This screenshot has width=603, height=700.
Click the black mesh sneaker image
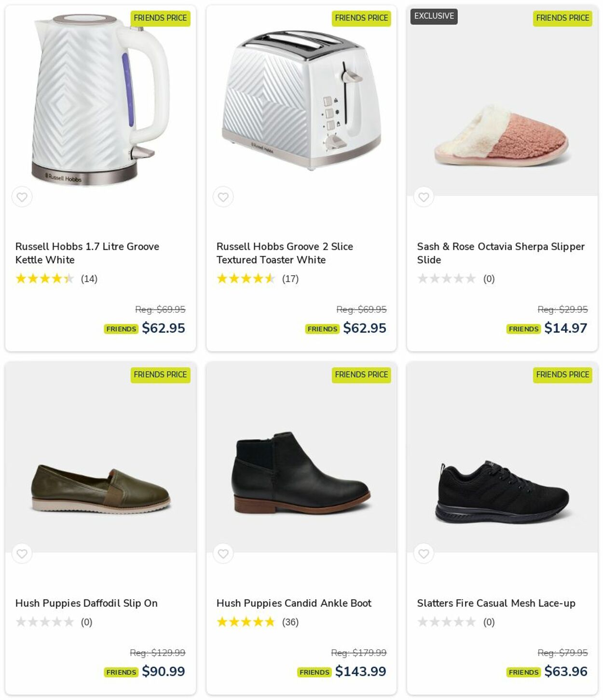(x=502, y=492)
